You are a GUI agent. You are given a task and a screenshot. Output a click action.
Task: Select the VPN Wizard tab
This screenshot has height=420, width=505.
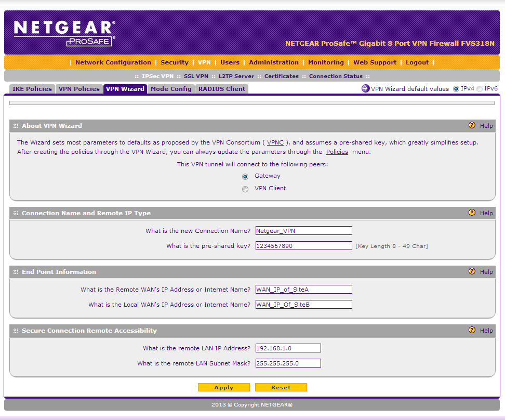click(x=125, y=89)
